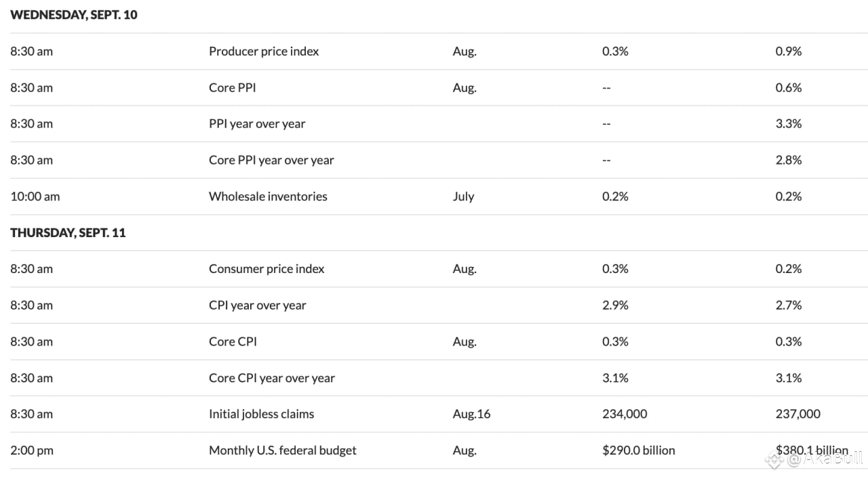Select the Wednesday, Sept. 10 heading
The width and height of the screenshot is (868, 477).
click(74, 15)
